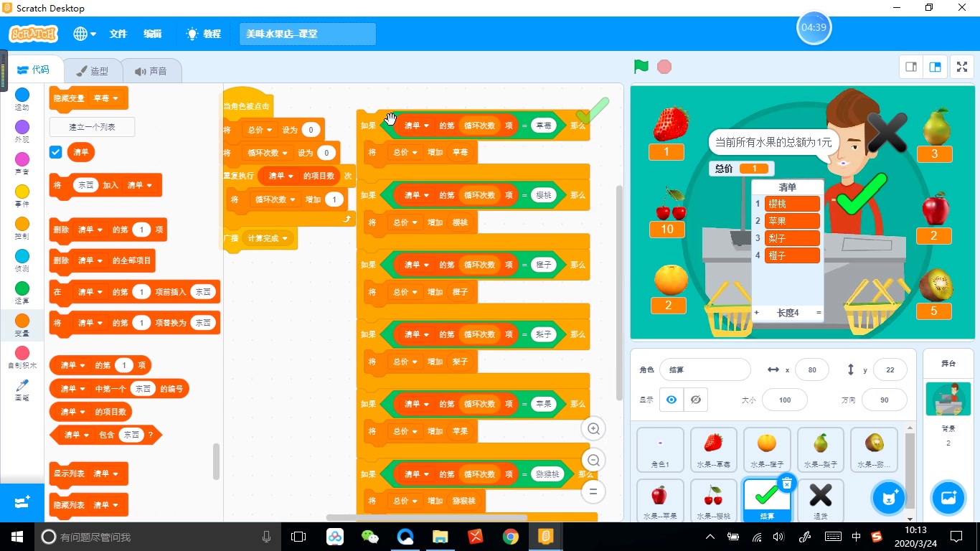Click the green flag to run project
Viewport: 980px width, 551px height.
pos(641,66)
